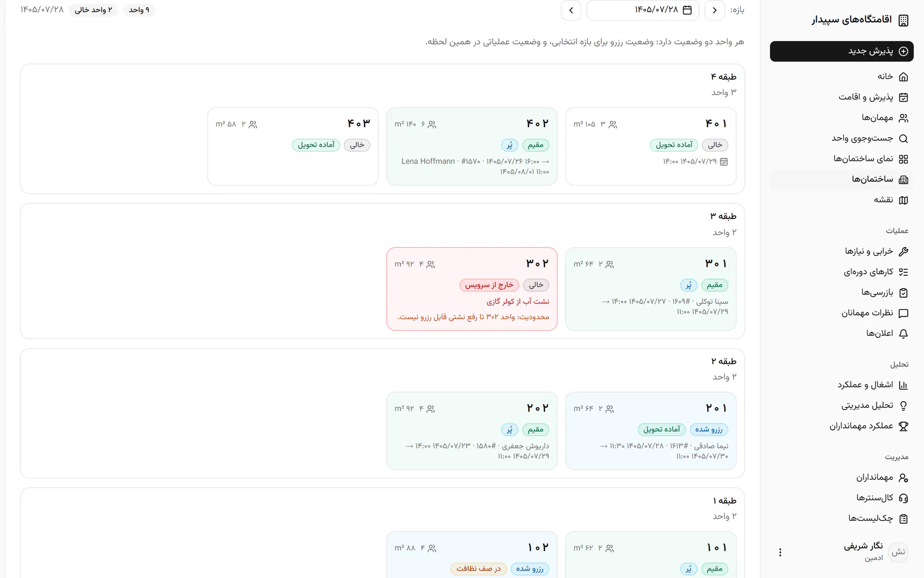Viewport: 924px width, 578px height.
Task: Select اشغال و عملکرد menu item
Action: (x=842, y=385)
